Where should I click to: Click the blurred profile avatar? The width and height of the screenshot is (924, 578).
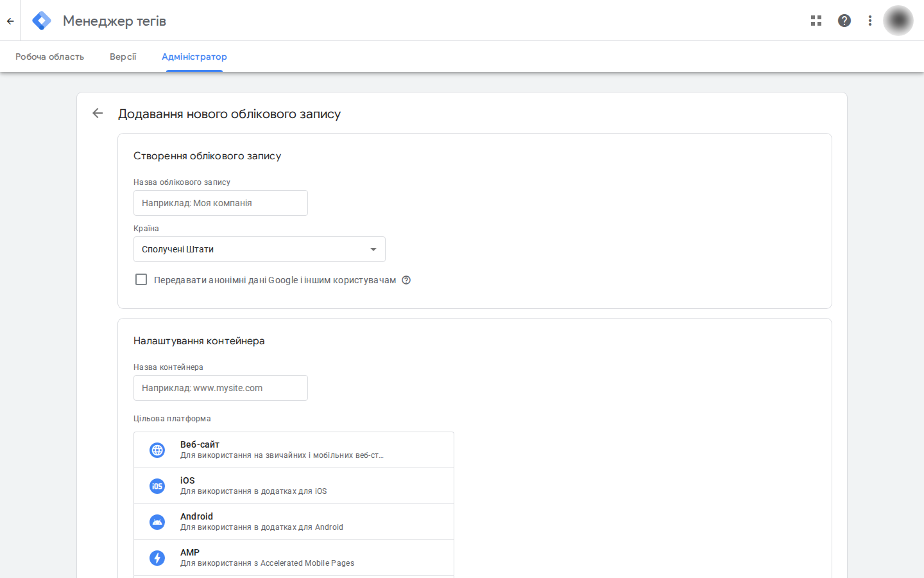(x=898, y=21)
